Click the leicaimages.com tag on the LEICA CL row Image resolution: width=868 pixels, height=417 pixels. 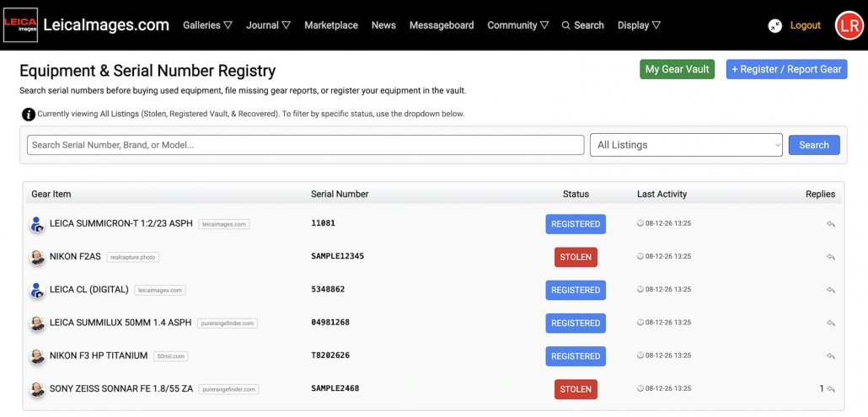click(160, 290)
